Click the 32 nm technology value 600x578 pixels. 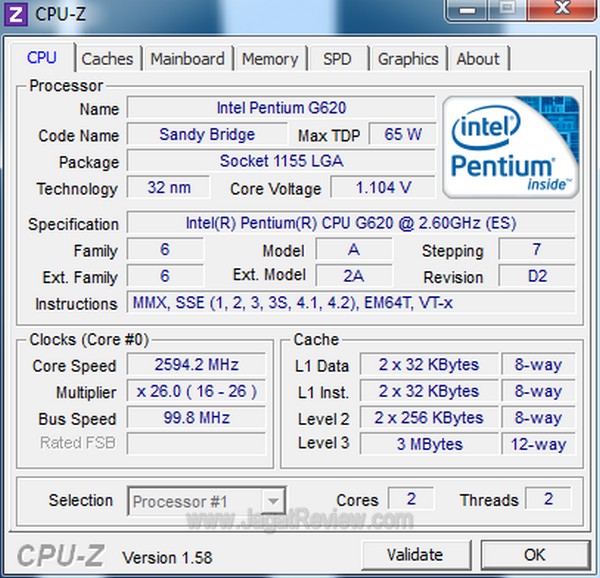(169, 187)
